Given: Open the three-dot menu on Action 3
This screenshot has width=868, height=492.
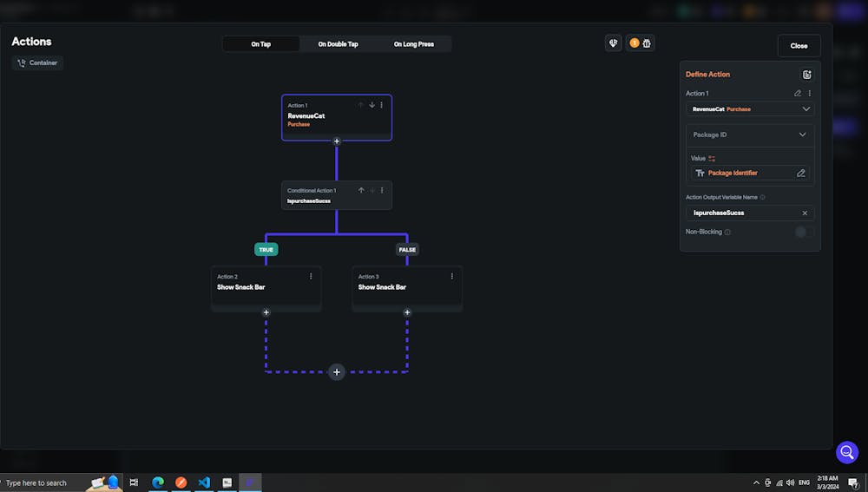Looking at the screenshot, I should coord(452,277).
